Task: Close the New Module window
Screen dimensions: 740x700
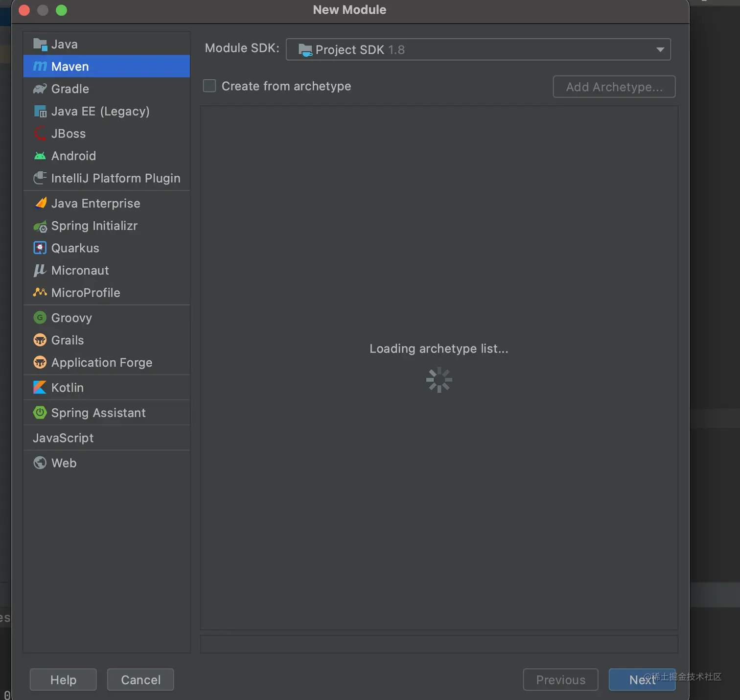Action: 24,10
